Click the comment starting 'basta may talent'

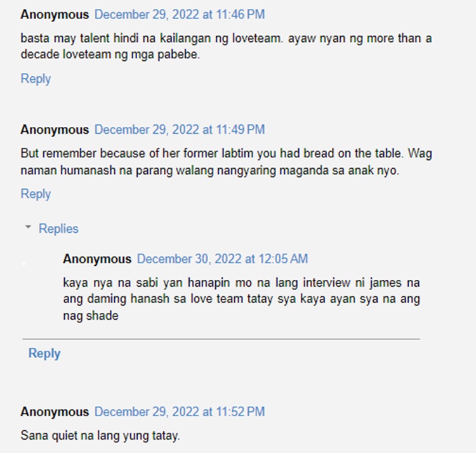[226, 46]
